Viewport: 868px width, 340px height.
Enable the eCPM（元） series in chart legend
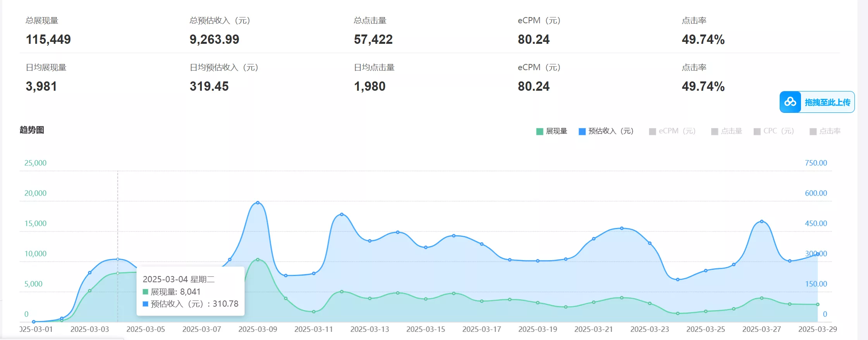click(x=677, y=131)
